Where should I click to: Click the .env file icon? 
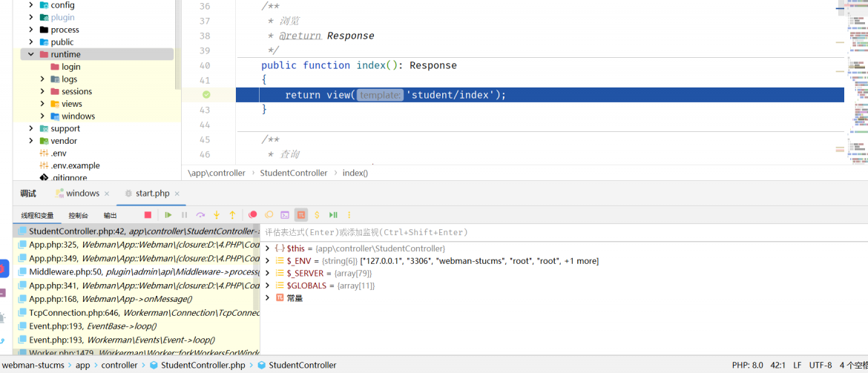(44, 154)
